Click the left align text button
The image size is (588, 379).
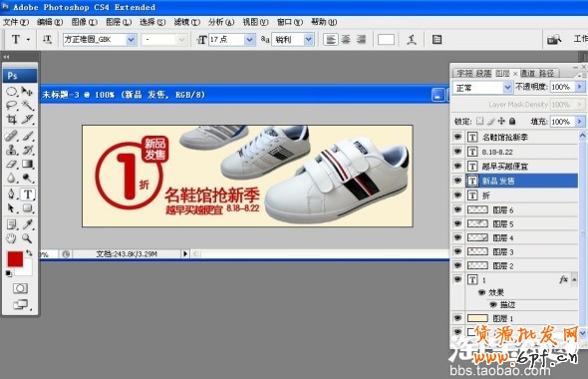pos(330,40)
